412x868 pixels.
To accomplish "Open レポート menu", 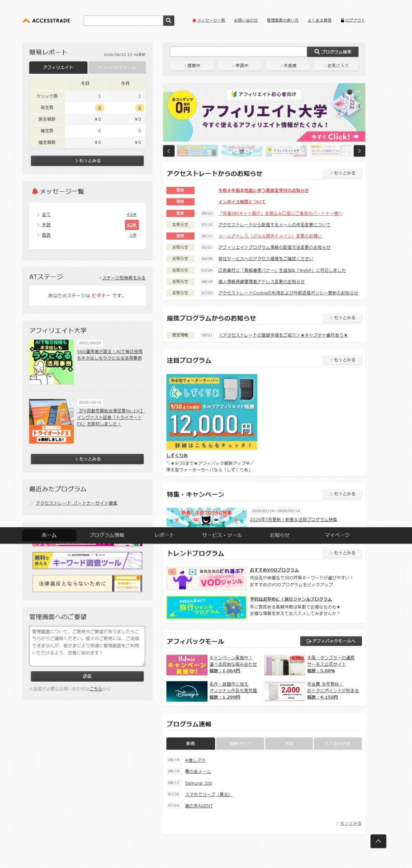I will (x=164, y=535).
